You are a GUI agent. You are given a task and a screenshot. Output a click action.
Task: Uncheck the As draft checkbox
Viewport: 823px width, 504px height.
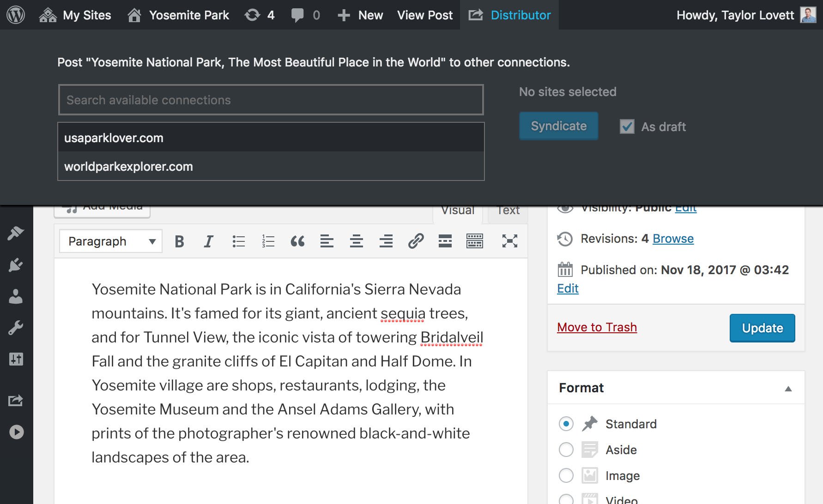pyautogui.click(x=627, y=126)
